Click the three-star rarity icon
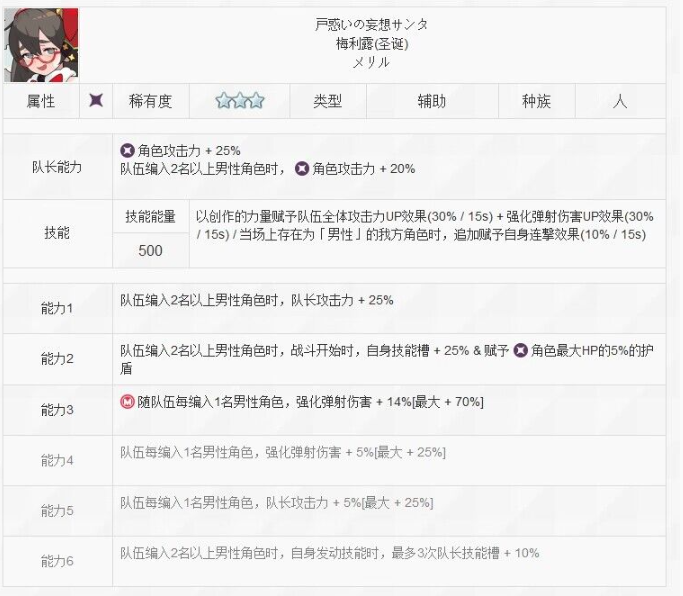This screenshot has width=683, height=596. point(240,101)
